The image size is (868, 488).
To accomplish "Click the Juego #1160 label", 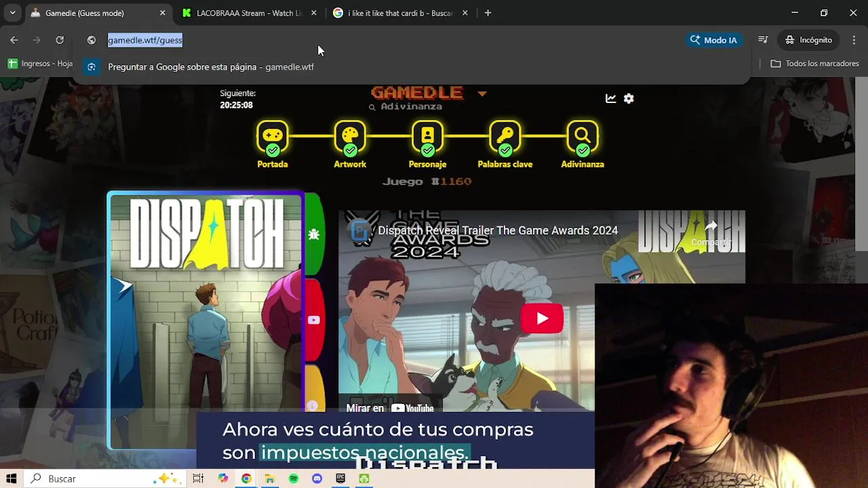I will coord(427,182).
